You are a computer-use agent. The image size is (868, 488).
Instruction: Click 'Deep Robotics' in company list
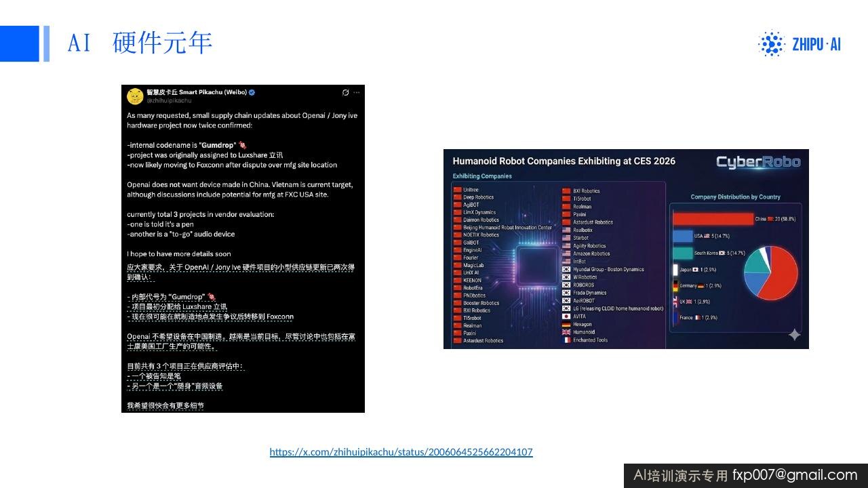pyautogui.click(x=479, y=197)
